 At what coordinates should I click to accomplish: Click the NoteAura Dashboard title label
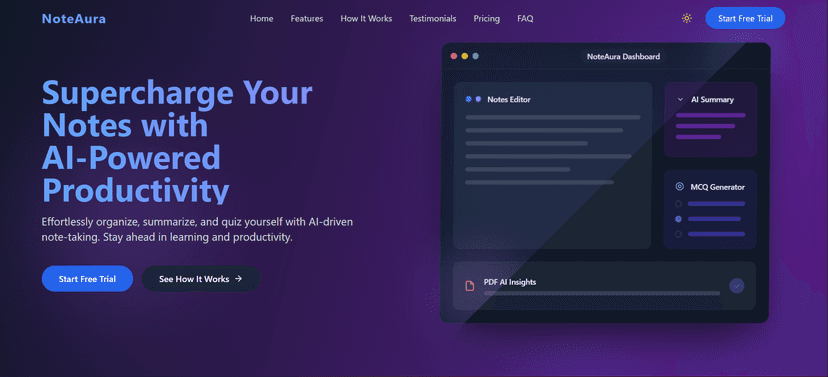pyautogui.click(x=623, y=56)
